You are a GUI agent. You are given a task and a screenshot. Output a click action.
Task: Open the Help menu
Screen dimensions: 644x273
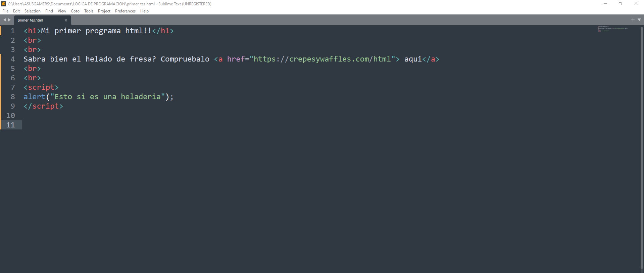point(144,11)
